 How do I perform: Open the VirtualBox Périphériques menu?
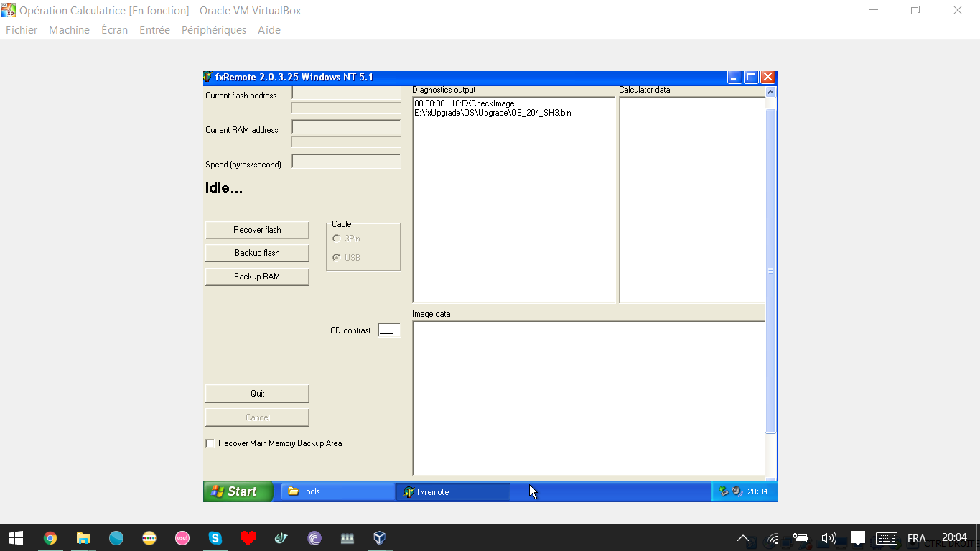[214, 30]
